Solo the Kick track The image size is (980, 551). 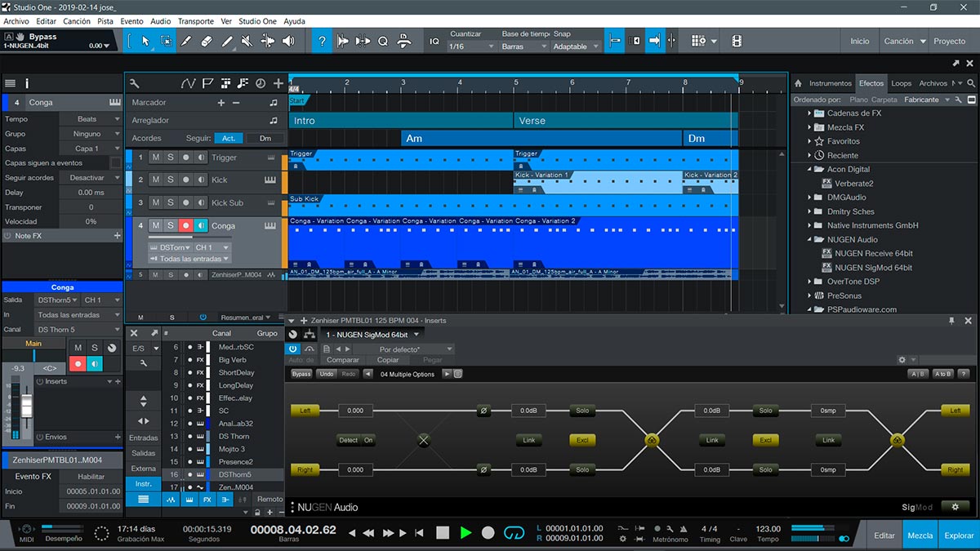pyautogui.click(x=170, y=180)
